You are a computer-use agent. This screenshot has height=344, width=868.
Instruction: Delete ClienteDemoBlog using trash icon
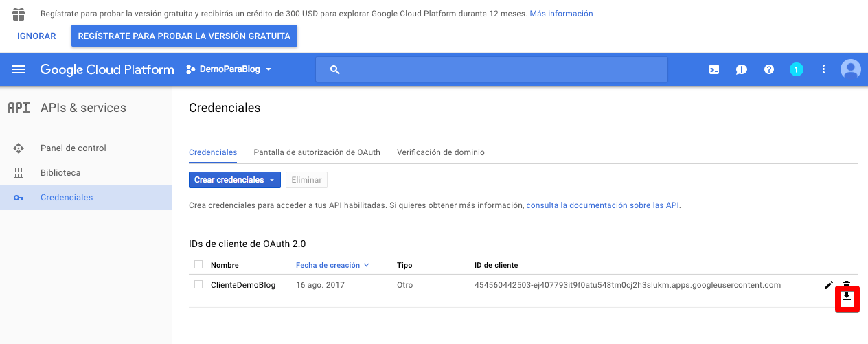pos(847,284)
